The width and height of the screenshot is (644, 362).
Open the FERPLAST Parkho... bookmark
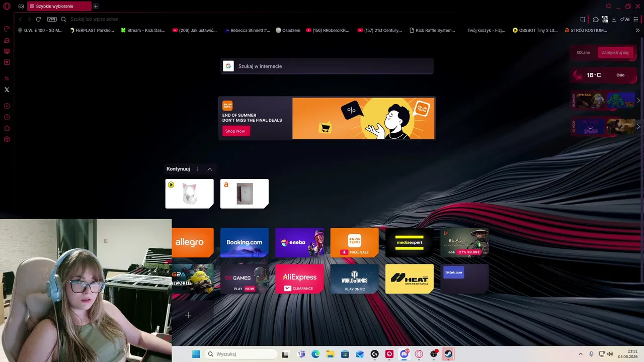coord(92,30)
